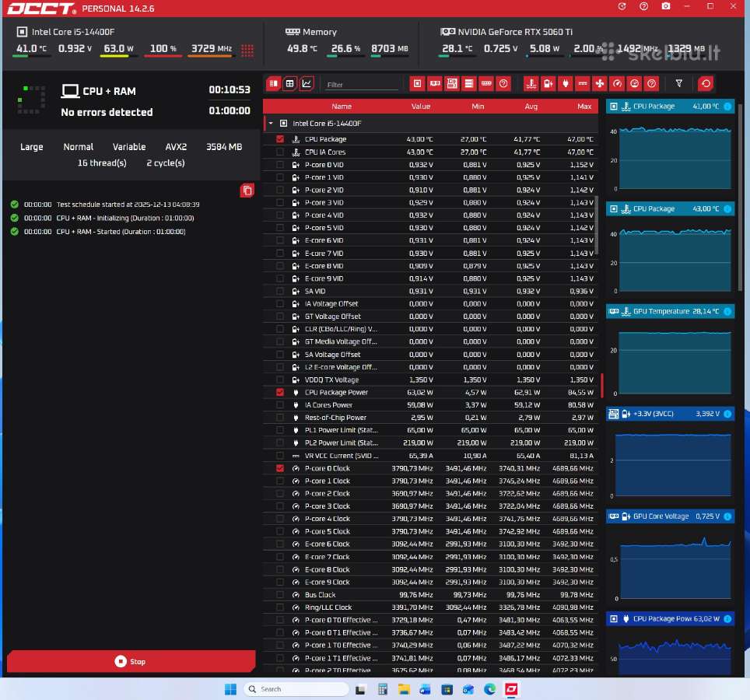The height and width of the screenshot is (700, 750).
Task: Select the Rest-of-Chip Power row
Action: pos(430,418)
